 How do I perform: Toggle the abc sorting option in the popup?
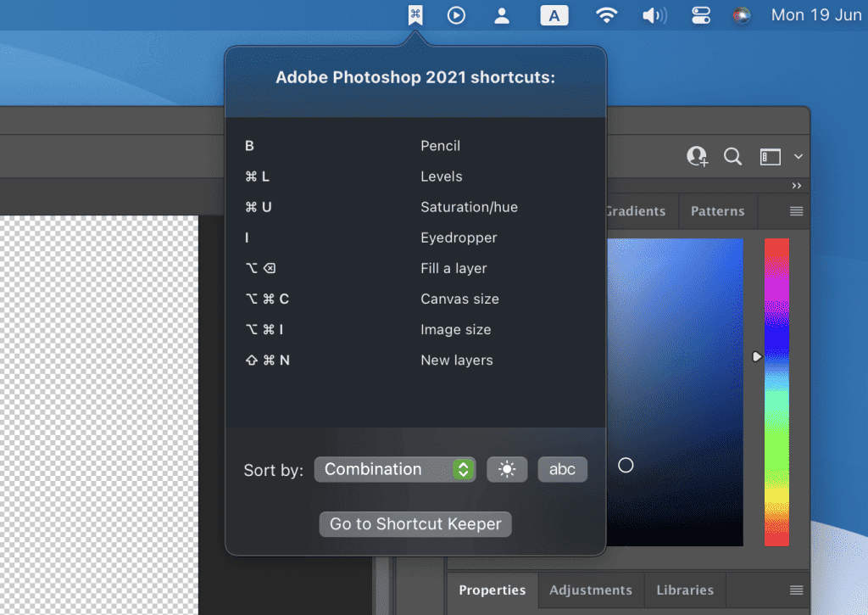pos(562,468)
